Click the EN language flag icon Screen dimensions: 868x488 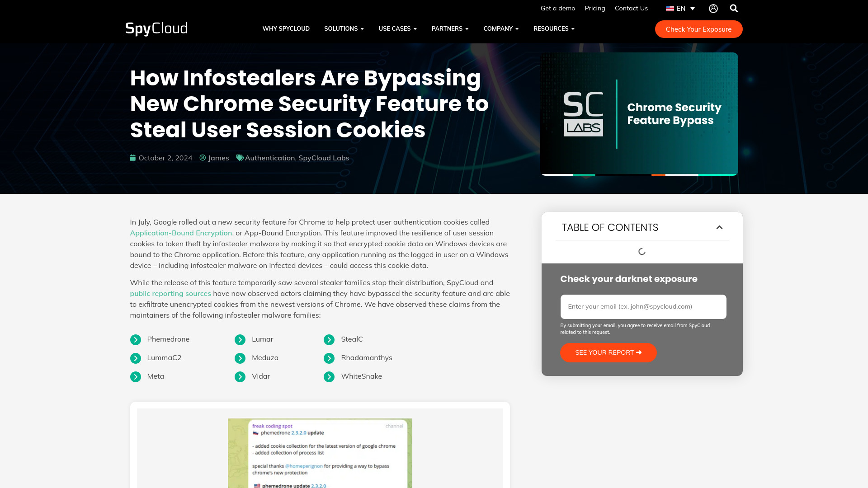click(x=669, y=8)
